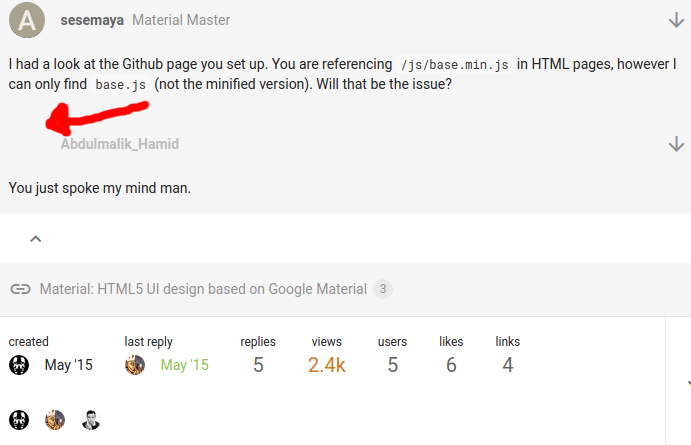Click the third participant avatar in the row
691x445 pixels.
[x=91, y=419]
